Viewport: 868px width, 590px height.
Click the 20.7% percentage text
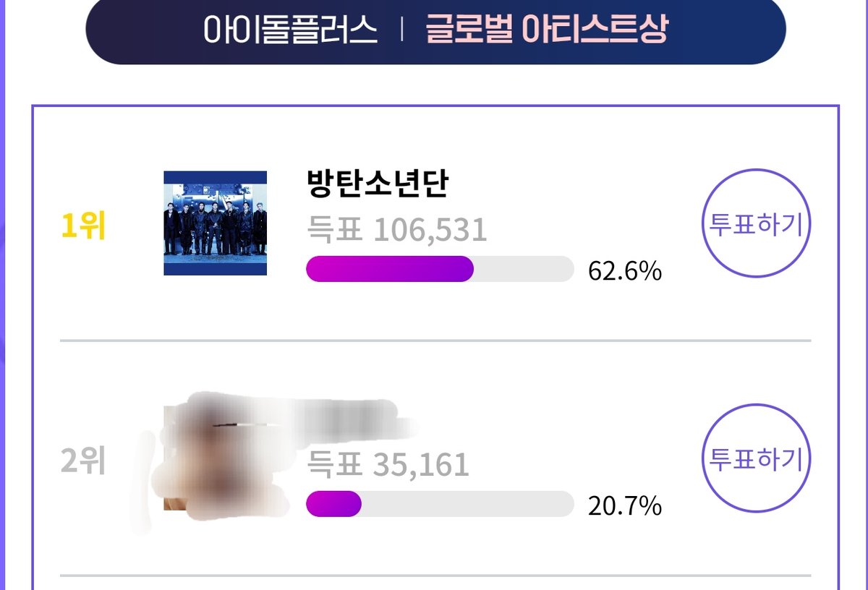tap(625, 506)
